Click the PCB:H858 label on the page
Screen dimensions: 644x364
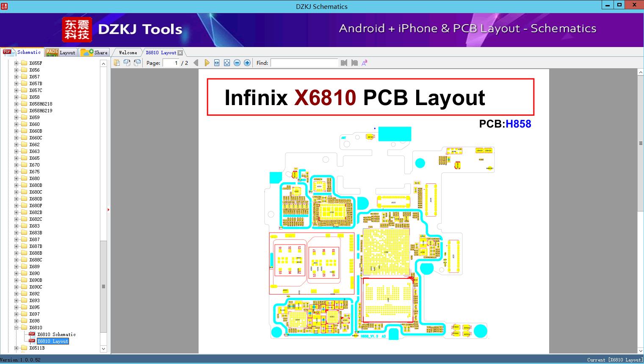pos(505,124)
